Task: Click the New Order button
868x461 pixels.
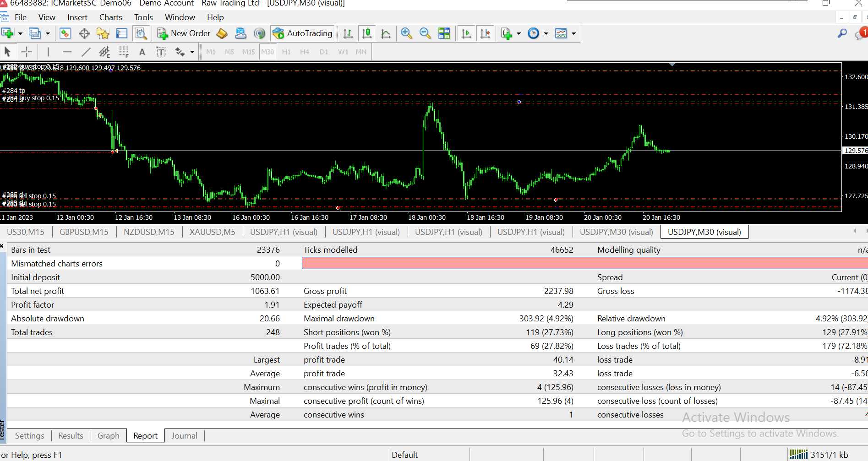Action: click(x=184, y=33)
